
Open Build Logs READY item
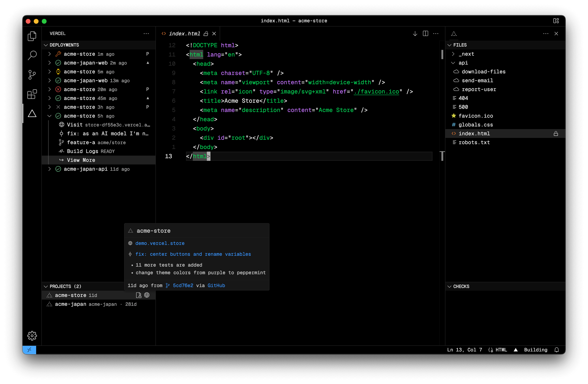[x=99, y=151]
